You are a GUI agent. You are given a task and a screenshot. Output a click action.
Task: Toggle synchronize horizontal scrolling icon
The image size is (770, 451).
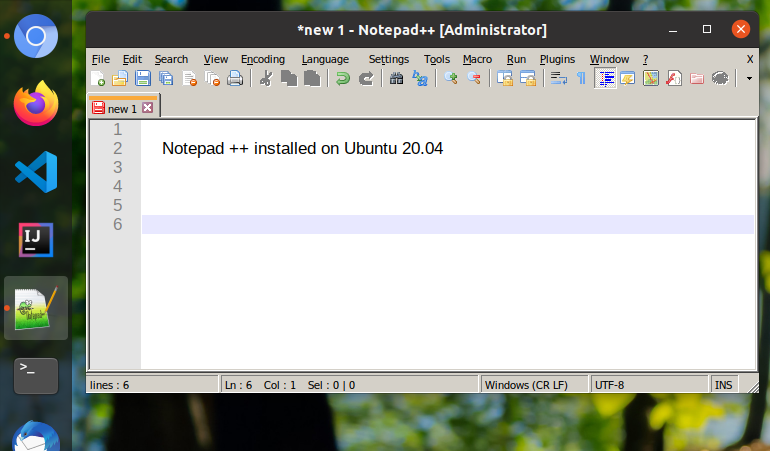tap(528, 78)
